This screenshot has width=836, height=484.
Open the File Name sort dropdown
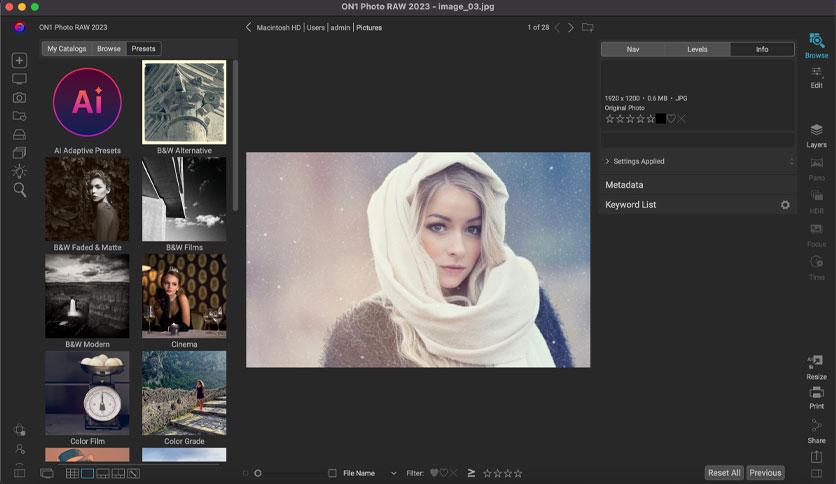[x=393, y=473]
